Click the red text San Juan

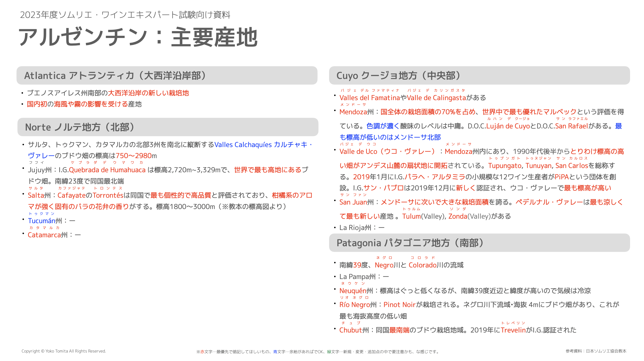(353, 202)
